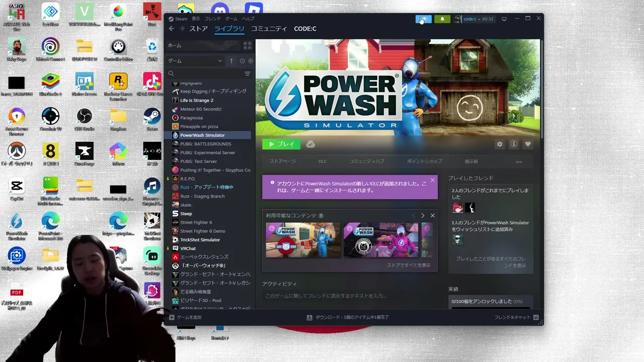Open the 掲示板 link
This screenshot has width=644, height=362.
point(471,161)
